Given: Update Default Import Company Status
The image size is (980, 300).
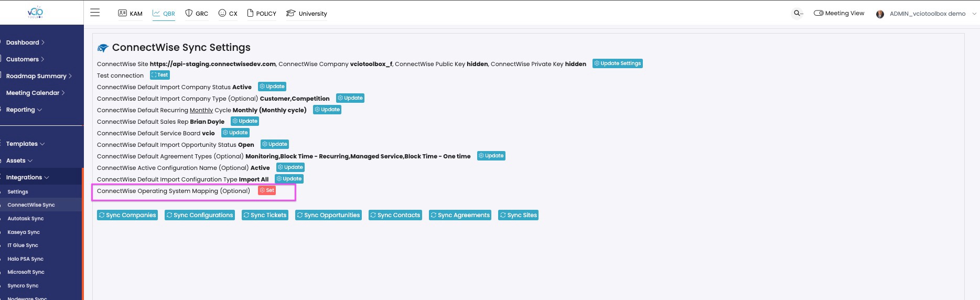Looking at the screenshot, I should coord(272,87).
